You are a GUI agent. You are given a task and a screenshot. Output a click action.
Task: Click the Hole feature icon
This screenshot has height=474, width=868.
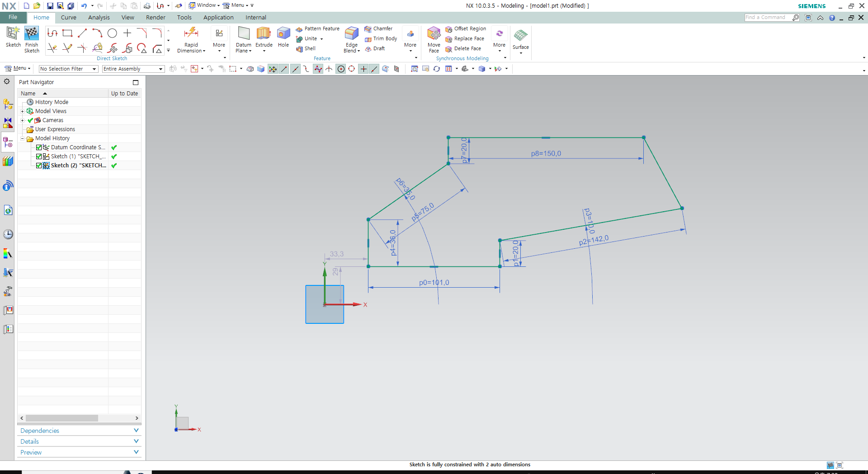[283, 33]
